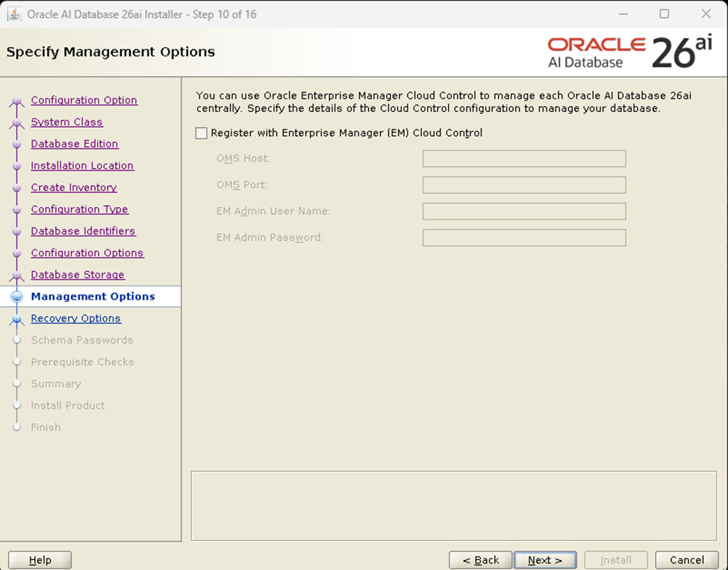This screenshot has width=728, height=570.
Task: Go to the Configuration Option step
Action: (x=84, y=100)
